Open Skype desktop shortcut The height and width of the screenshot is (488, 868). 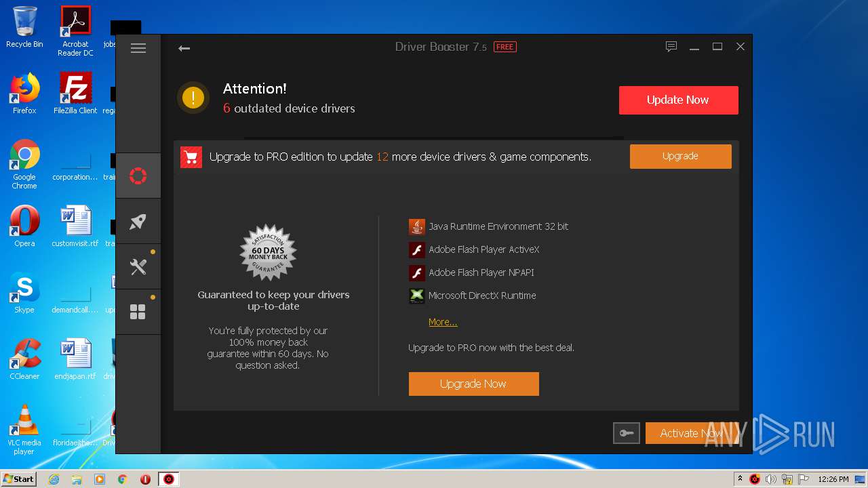[x=24, y=293]
